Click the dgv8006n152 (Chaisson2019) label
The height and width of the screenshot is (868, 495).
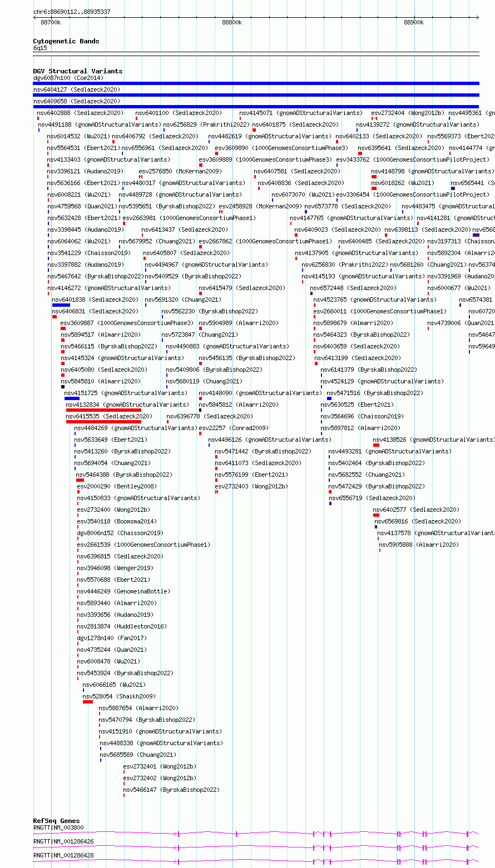coord(120,533)
